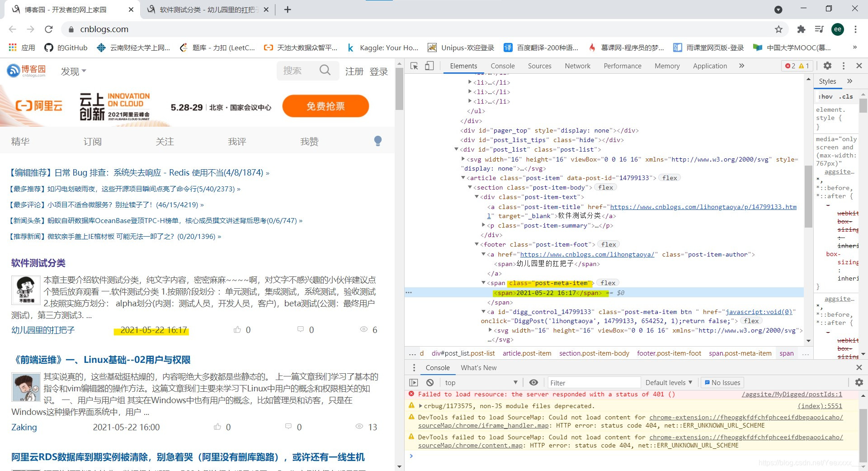Focus the console Filter input

pos(594,383)
